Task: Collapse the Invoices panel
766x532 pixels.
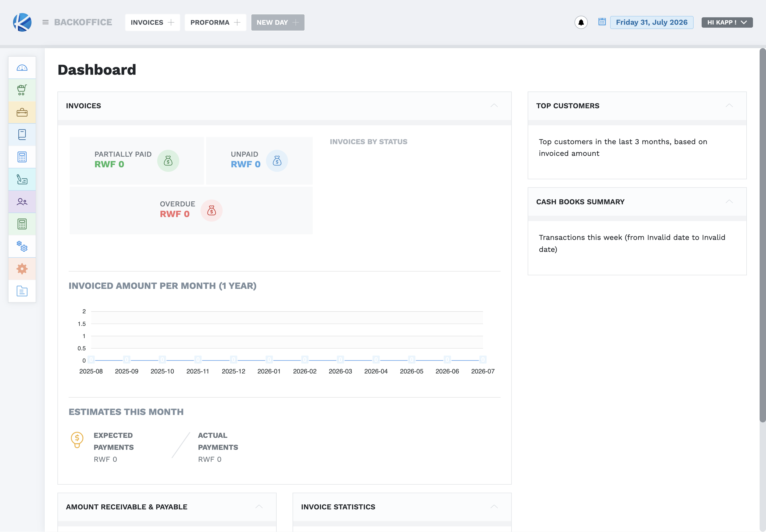Action: 494,106
